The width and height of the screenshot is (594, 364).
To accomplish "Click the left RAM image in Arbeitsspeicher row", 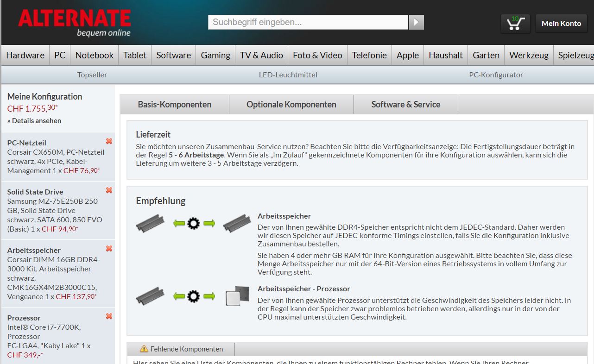I will click(x=150, y=223).
